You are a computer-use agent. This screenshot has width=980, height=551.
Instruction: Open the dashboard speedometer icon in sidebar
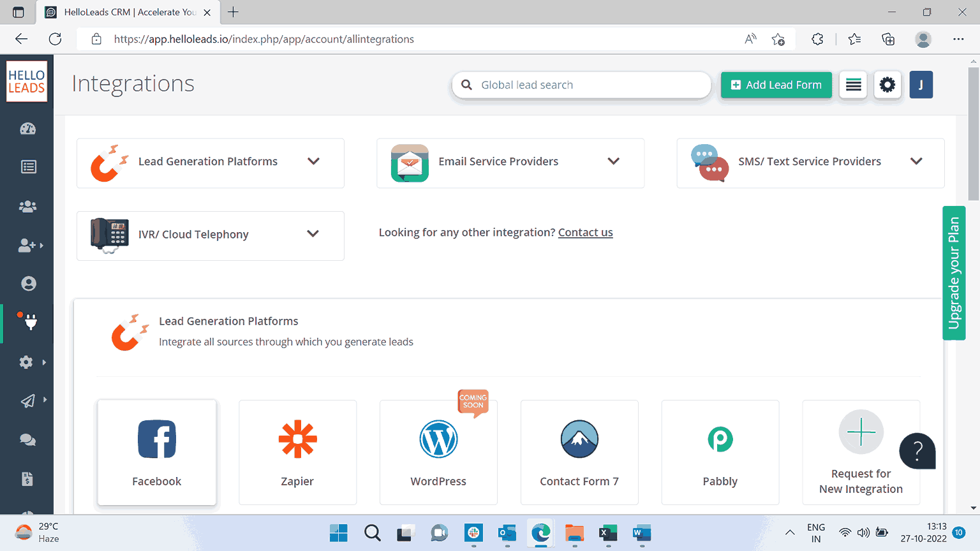[27, 129]
